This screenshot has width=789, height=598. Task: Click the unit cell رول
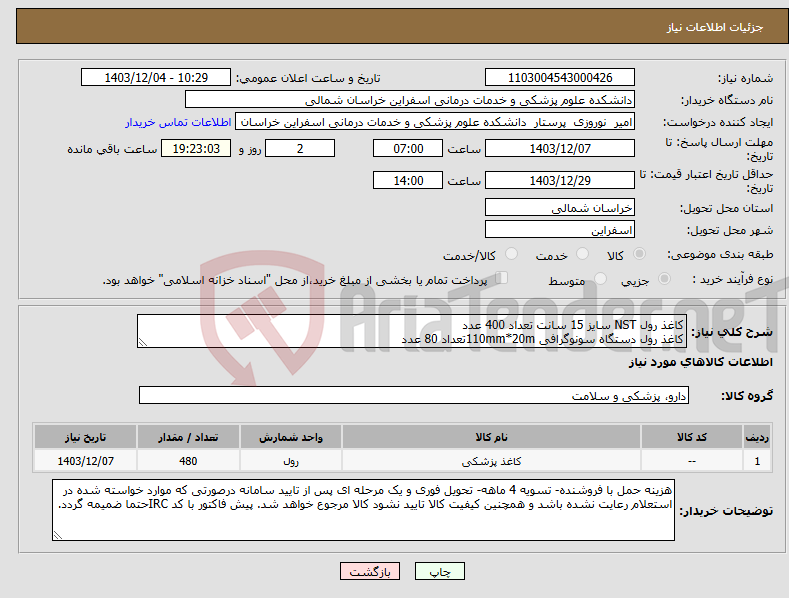click(291, 461)
